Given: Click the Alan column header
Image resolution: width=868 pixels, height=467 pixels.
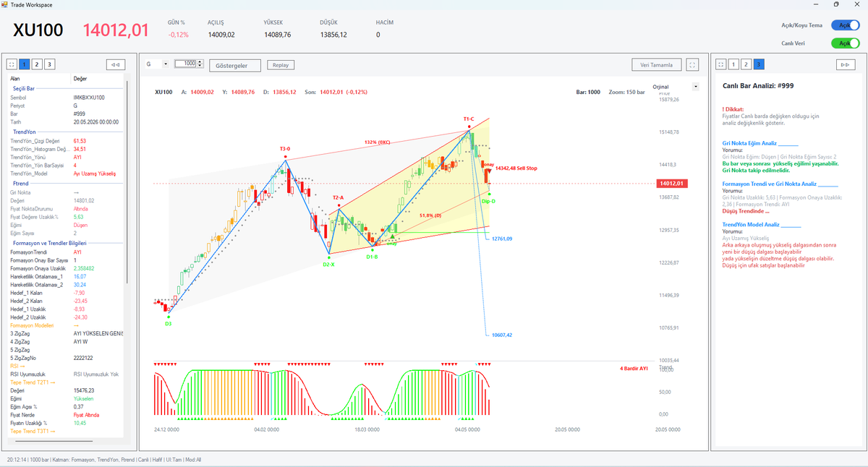Looking at the screenshot, I should pos(40,77).
